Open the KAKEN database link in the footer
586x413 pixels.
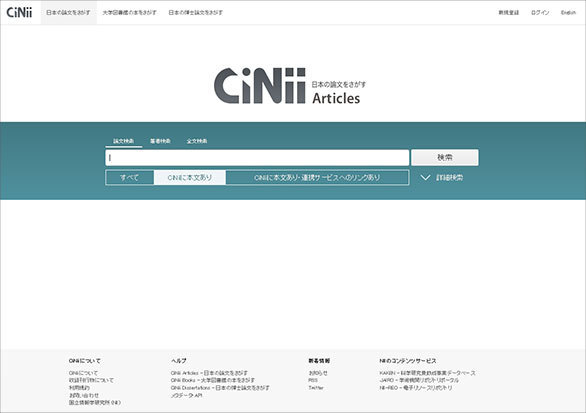point(428,373)
